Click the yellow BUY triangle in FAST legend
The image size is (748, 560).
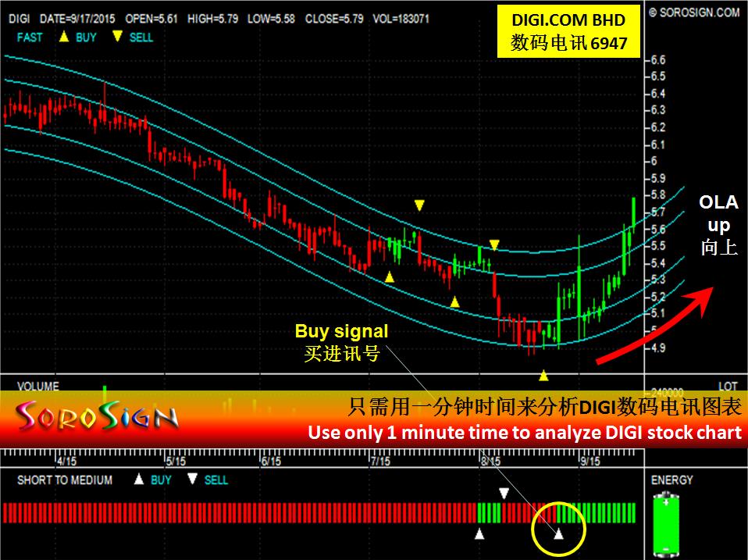[x=64, y=37]
